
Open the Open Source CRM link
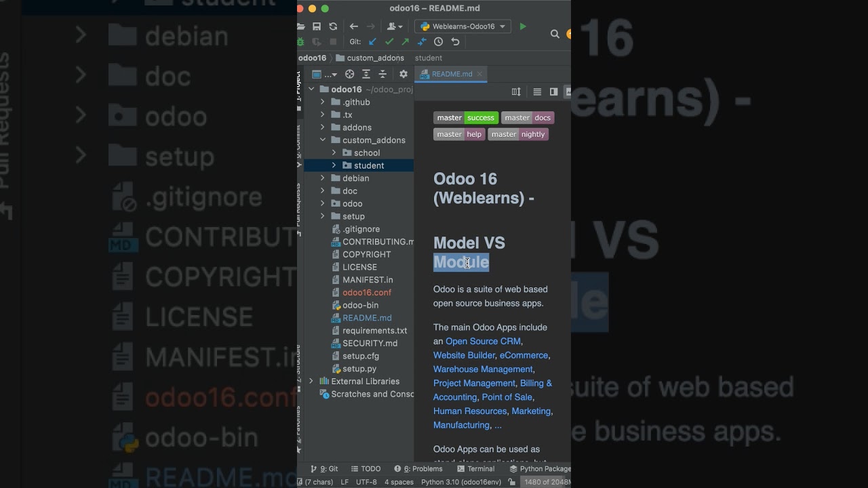(483, 342)
